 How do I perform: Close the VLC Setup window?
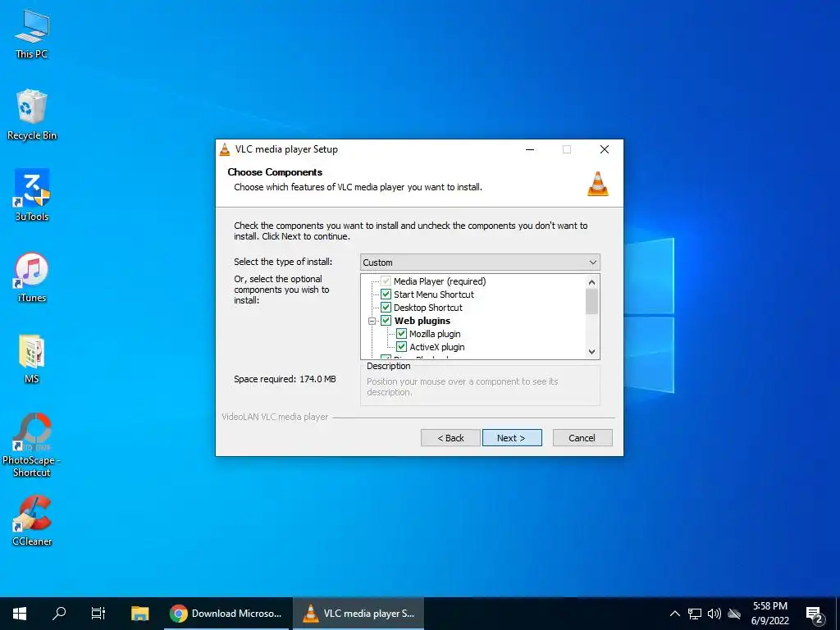(x=605, y=149)
